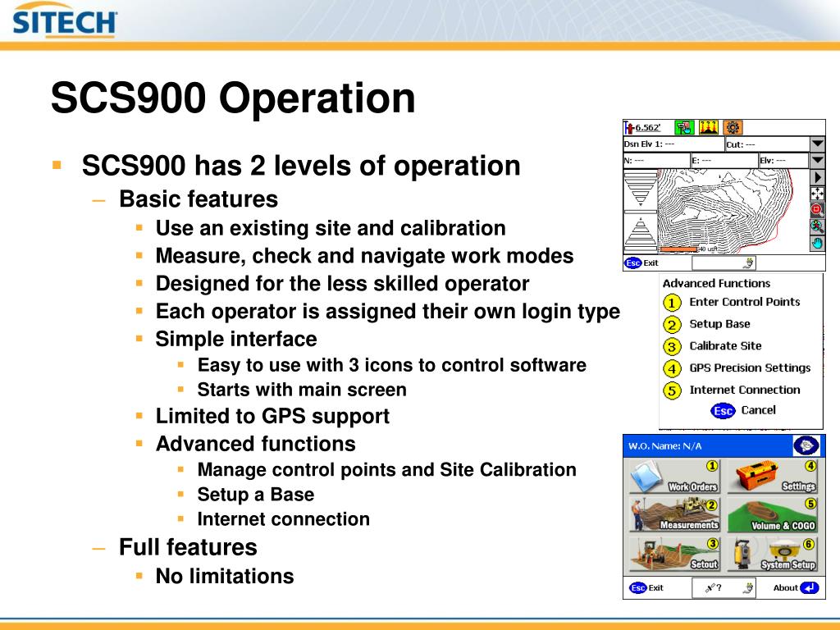Click the 'Full features' heading

pos(188,547)
